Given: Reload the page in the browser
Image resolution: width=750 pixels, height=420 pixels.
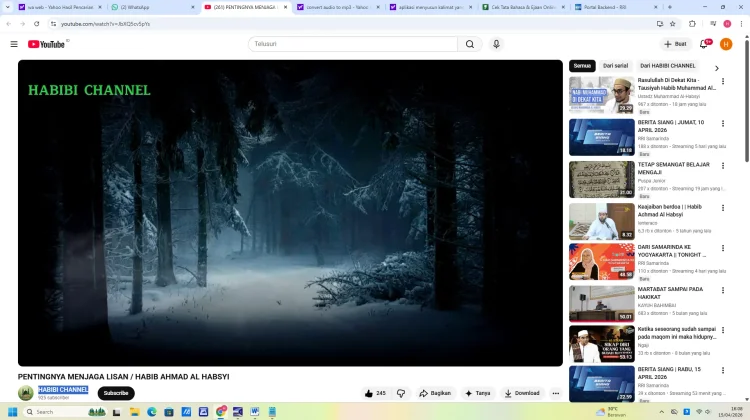Looking at the screenshot, I should point(37,23).
